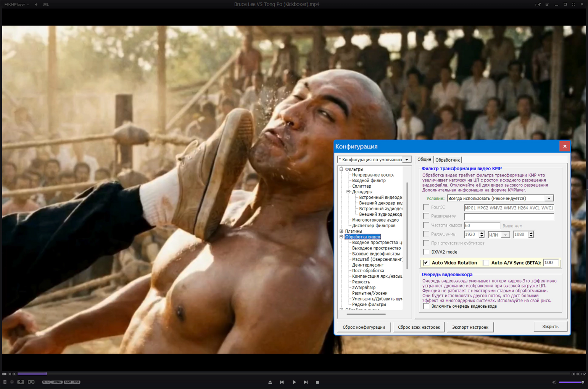Click the Сброс конфигурации button

coord(364,327)
